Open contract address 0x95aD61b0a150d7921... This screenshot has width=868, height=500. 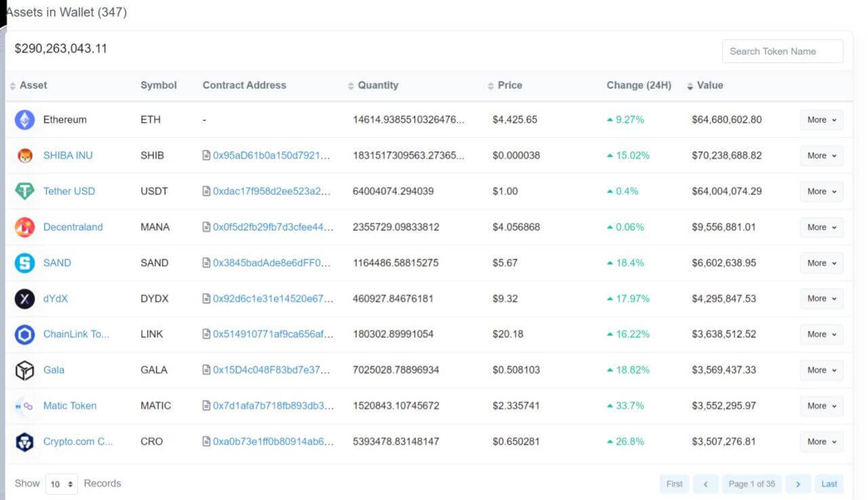point(271,155)
